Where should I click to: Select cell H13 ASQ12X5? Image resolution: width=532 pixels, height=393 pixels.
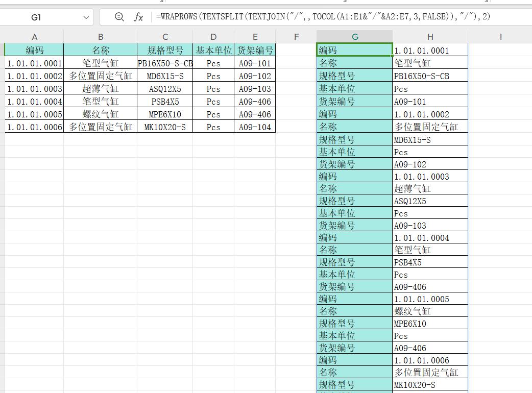tap(430, 201)
